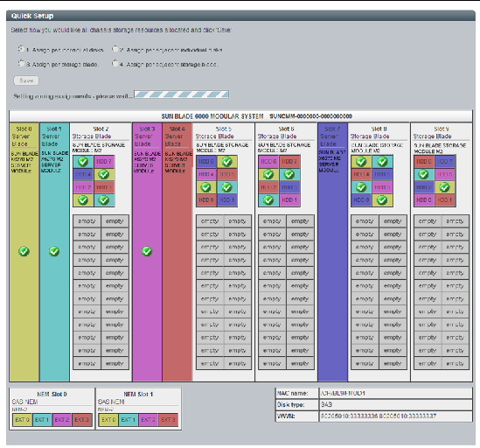Select HDD 6 tile in Slot 6 storage blade
The image size is (480, 448).
point(268,162)
